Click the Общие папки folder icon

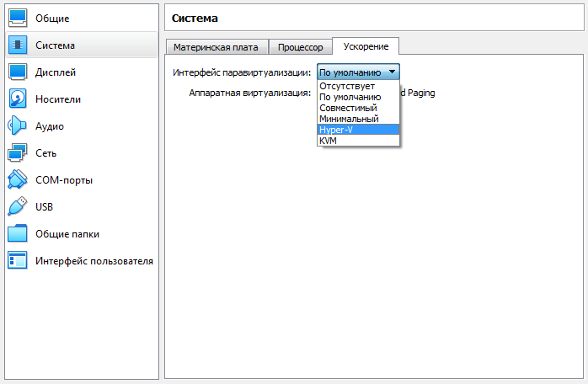click(x=18, y=233)
